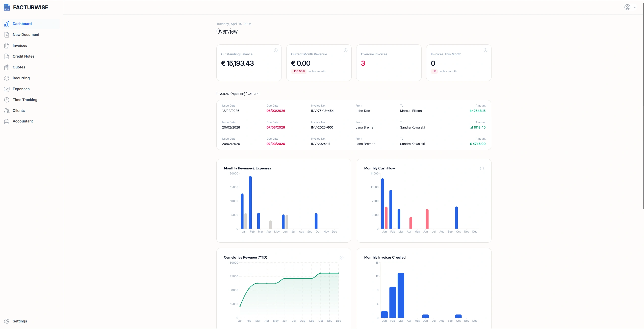Screen dimensions: 644x329
Task: Click the Accountant sidebar icon
Action: point(7,121)
